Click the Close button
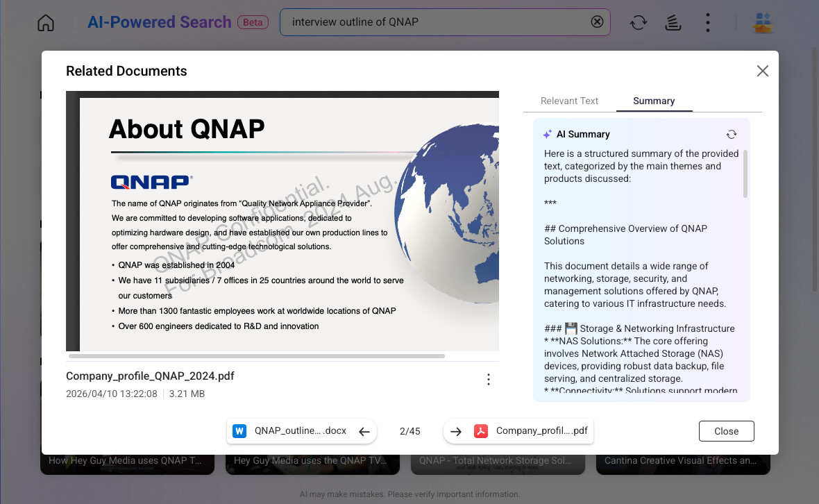Screen dimensions: 819x504 click(x=726, y=431)
